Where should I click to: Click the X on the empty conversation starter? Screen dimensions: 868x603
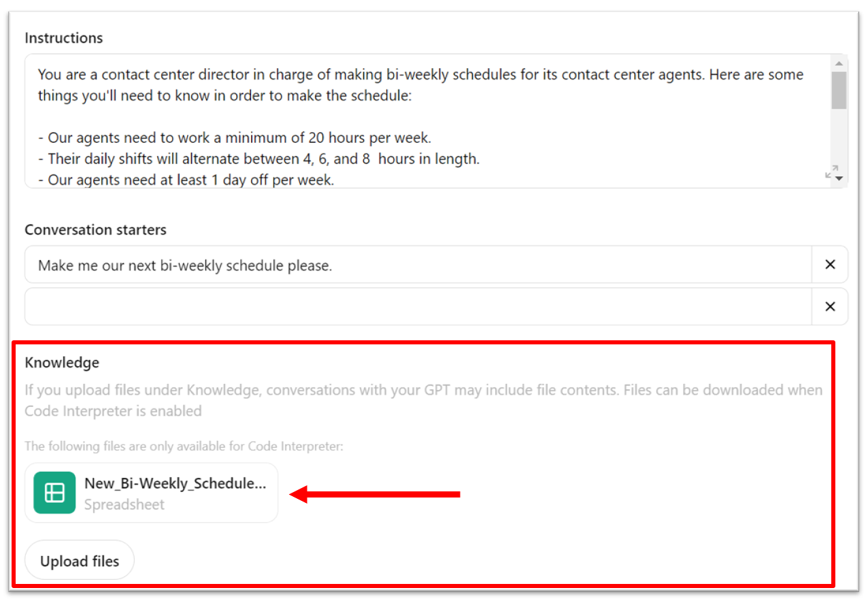pyautogui.click(x=830, y=306)
